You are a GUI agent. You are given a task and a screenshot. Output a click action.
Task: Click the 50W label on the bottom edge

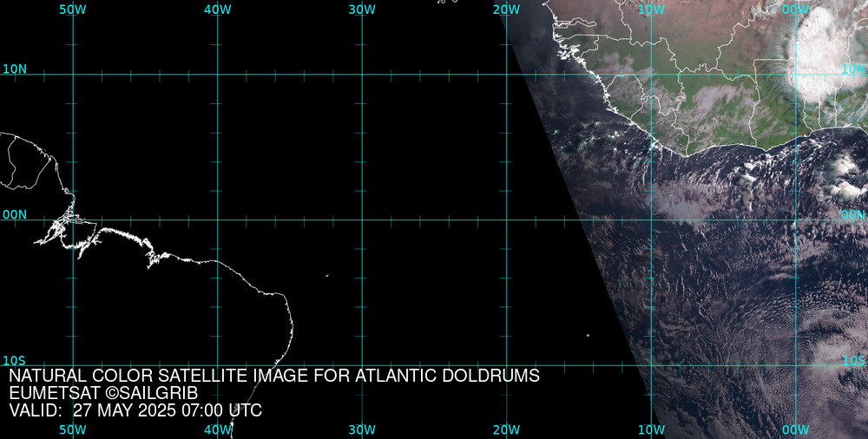[x=73, y=429]
